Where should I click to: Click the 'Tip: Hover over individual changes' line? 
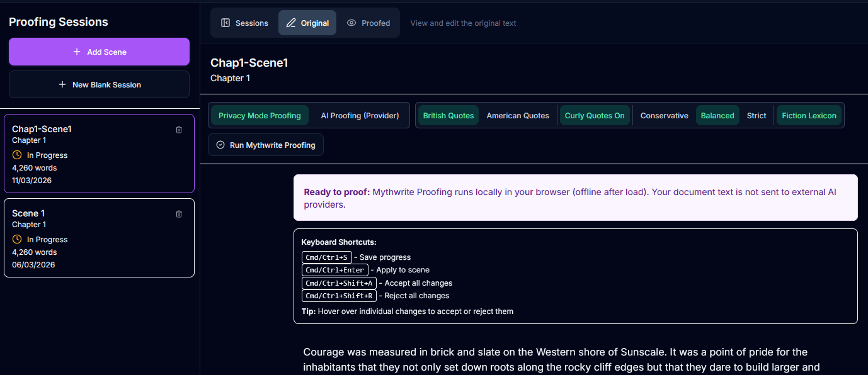[x=408, y=311]
